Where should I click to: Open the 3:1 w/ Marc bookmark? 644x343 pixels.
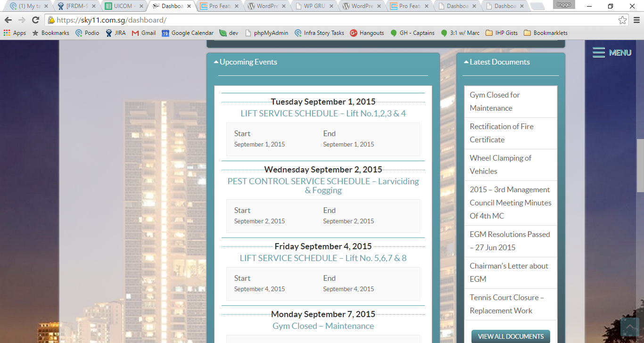click(x=460, y=33)
